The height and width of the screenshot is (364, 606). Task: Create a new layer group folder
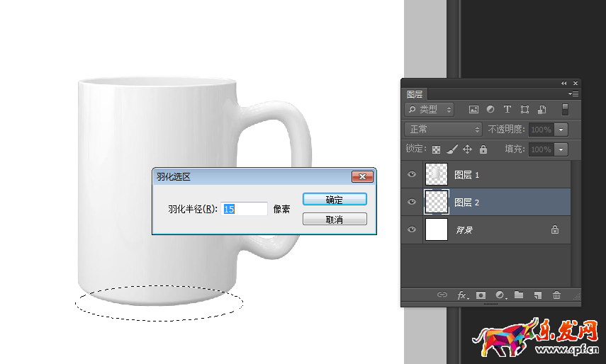(x=519, y=295)
